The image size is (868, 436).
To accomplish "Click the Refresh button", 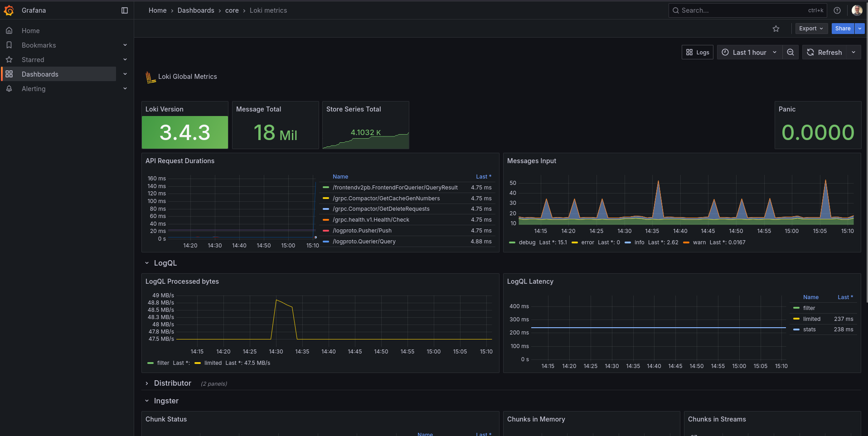I will [824, 53].
